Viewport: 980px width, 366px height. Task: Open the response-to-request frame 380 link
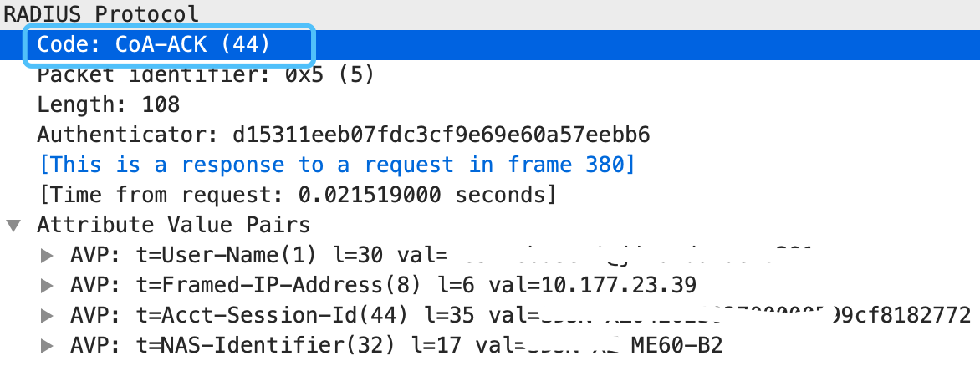[337, 165]
